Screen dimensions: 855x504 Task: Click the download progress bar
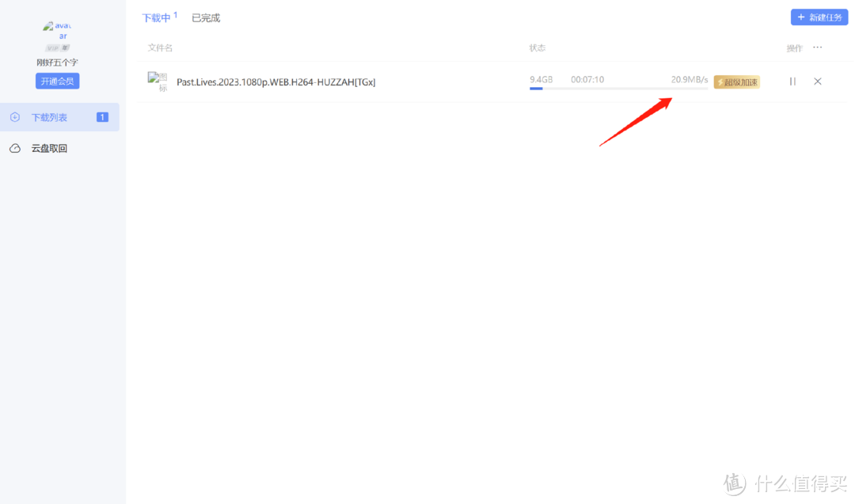tap(618, 89)
